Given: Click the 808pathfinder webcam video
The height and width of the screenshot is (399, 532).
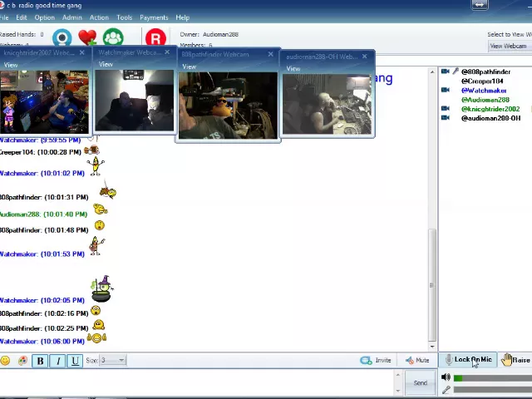Looking at the screenshot, I should [228, 106].
